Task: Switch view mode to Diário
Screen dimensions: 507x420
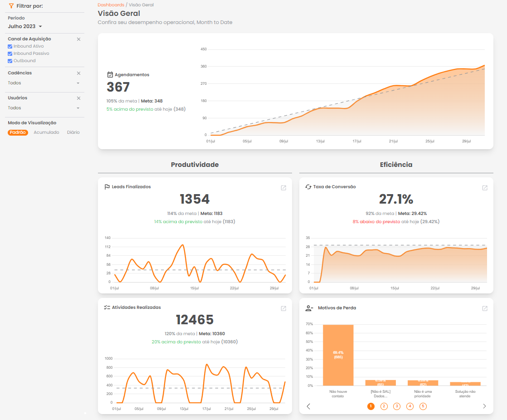Action: pos(73,132)
